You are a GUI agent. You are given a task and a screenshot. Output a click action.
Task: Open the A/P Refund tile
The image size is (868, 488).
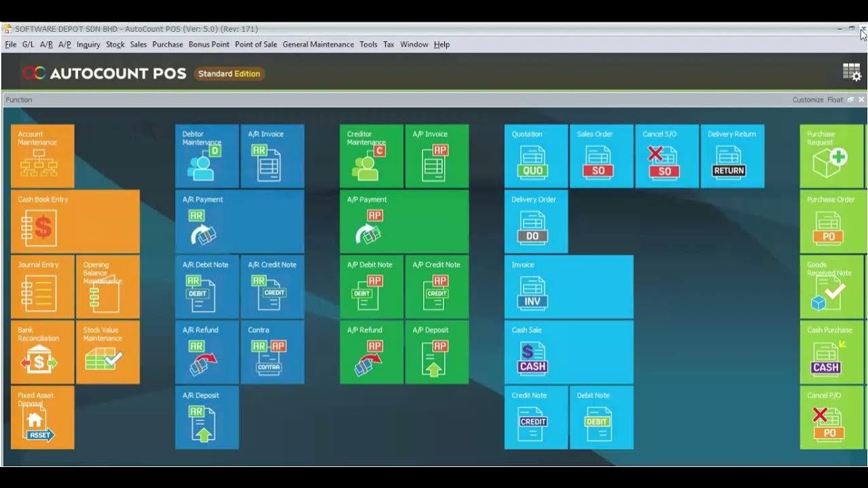(x=372, y=352)
